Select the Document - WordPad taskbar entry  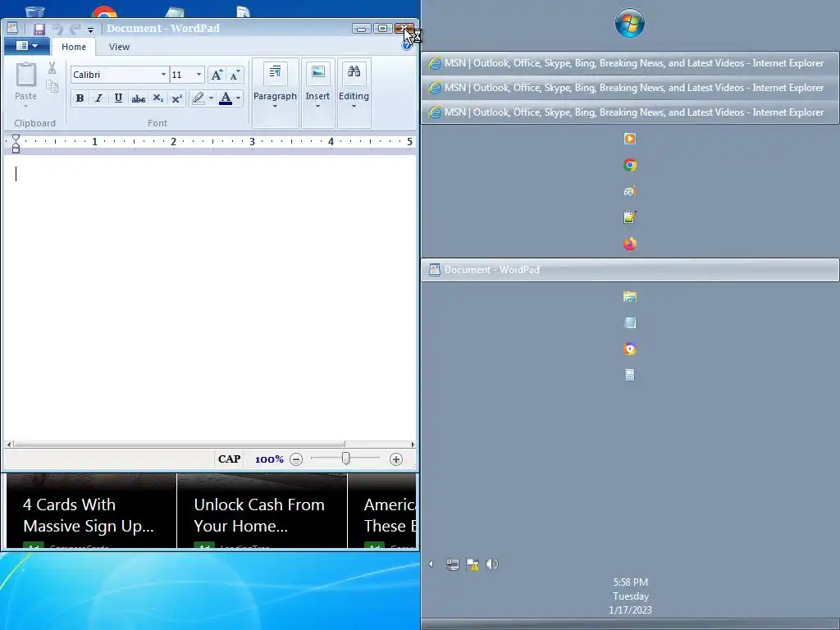630,269
